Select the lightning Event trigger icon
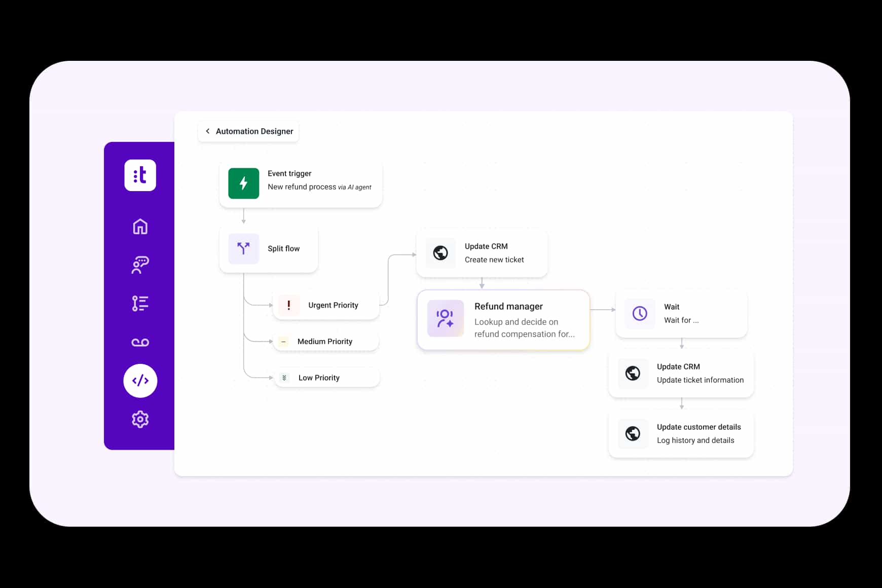This screenshot has height=588, width=882. click(243, 183)
